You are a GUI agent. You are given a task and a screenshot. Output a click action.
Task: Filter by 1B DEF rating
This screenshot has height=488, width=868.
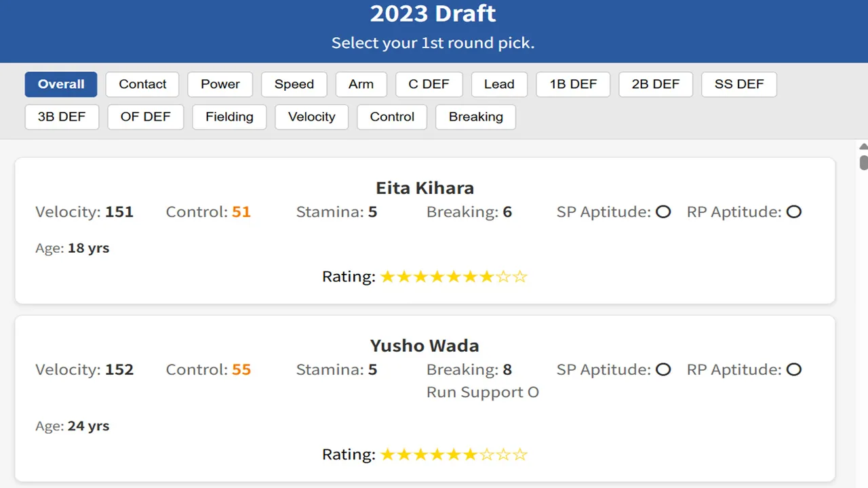click(x=574, y=84)
